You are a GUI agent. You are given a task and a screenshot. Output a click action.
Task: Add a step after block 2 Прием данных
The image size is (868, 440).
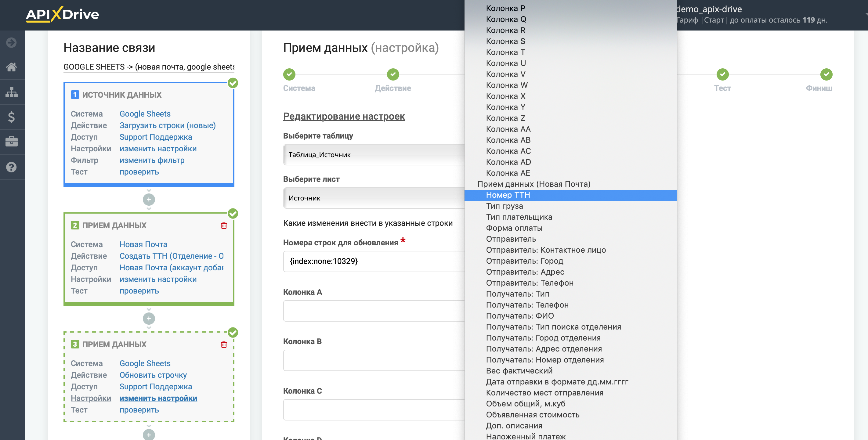tap(149, 318)
